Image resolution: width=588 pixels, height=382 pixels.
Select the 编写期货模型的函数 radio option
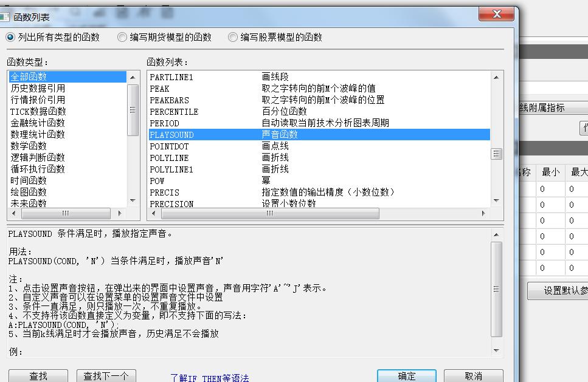click(x=122, y=37)
